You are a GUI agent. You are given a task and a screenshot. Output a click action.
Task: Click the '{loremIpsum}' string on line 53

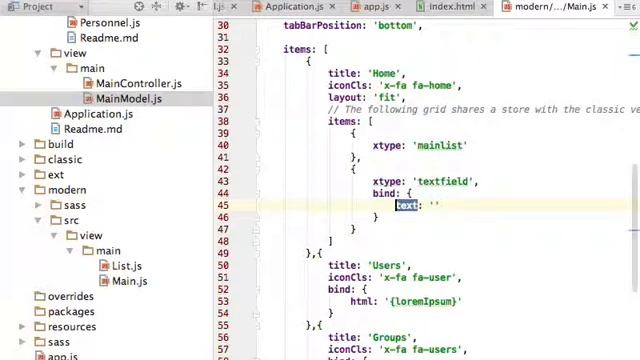[x=423, y=302]
